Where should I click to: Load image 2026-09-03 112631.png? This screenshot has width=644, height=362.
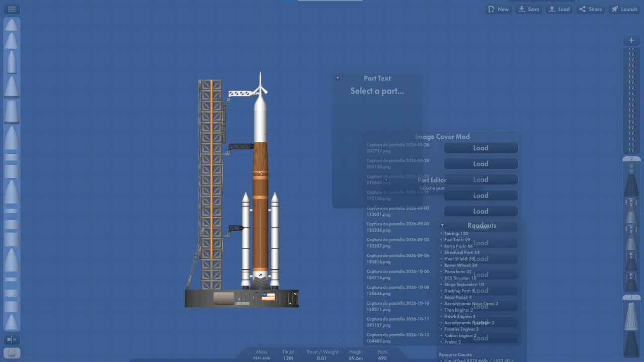(x=480, y=211)
